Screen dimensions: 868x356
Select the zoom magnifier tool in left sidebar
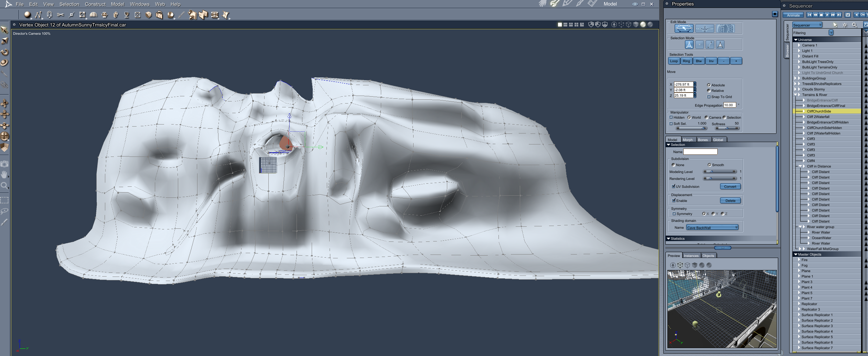pyautogui.click(x=4, y=186)
